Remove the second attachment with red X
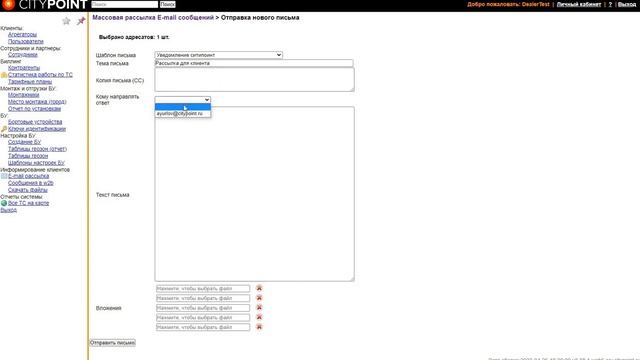The image size is (640, 360). [x=259, y=298]
